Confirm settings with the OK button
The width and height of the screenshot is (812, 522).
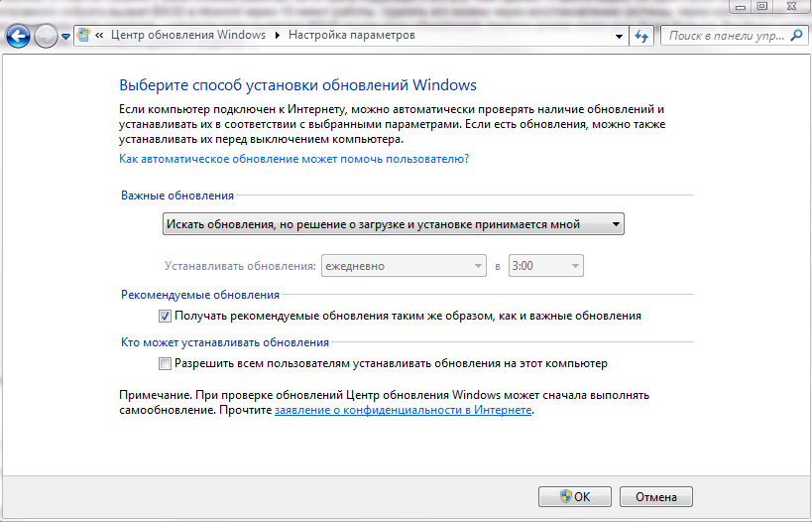point(575,496)
